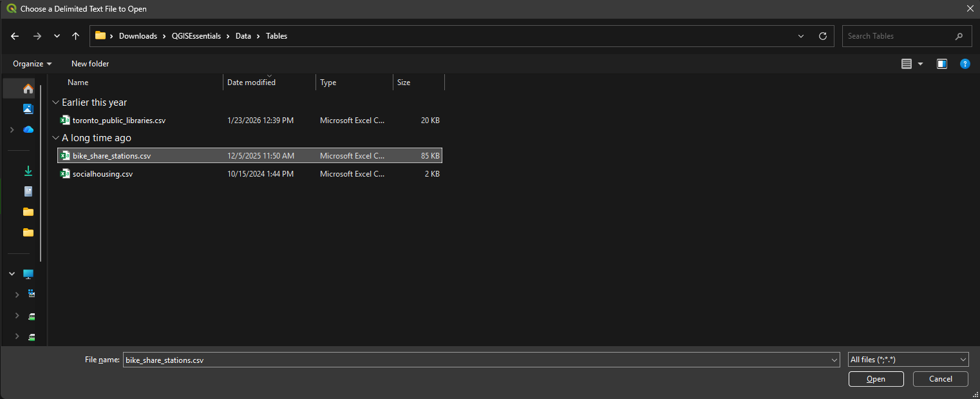Go back to the previous folder

click(15, 36)
